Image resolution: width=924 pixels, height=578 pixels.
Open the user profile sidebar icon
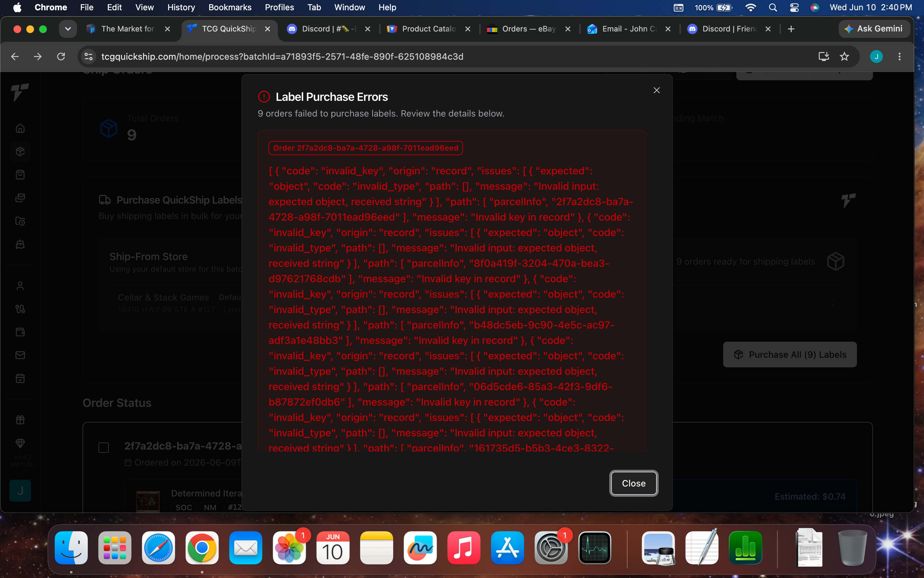coord(20,285)
